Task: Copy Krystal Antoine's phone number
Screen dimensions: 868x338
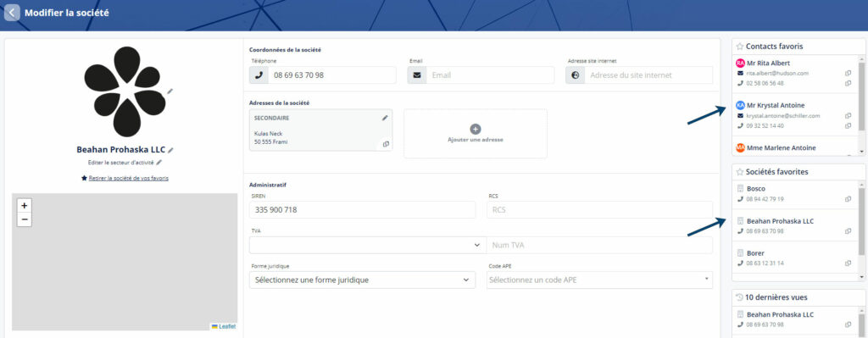Action: [x=848, y=125]
